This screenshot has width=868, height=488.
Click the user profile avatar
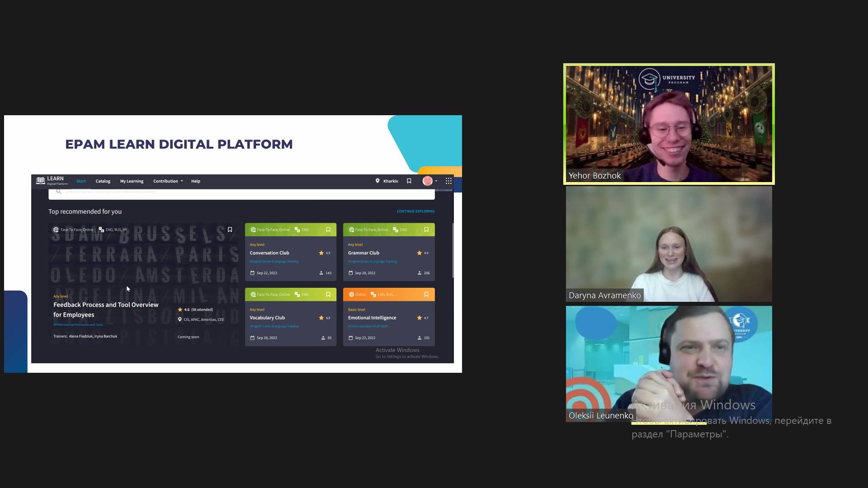click(427, 181)
